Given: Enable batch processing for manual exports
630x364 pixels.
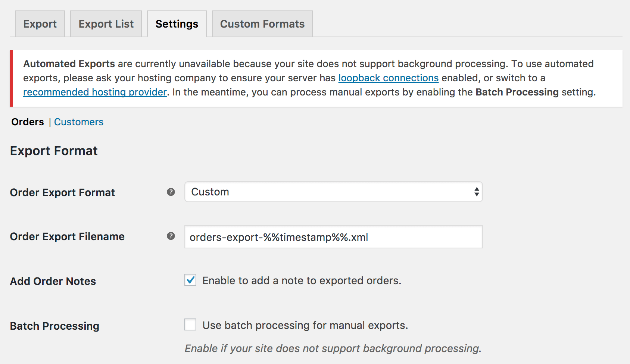Looking at the screenshot, I should click(x=190, y=325).
